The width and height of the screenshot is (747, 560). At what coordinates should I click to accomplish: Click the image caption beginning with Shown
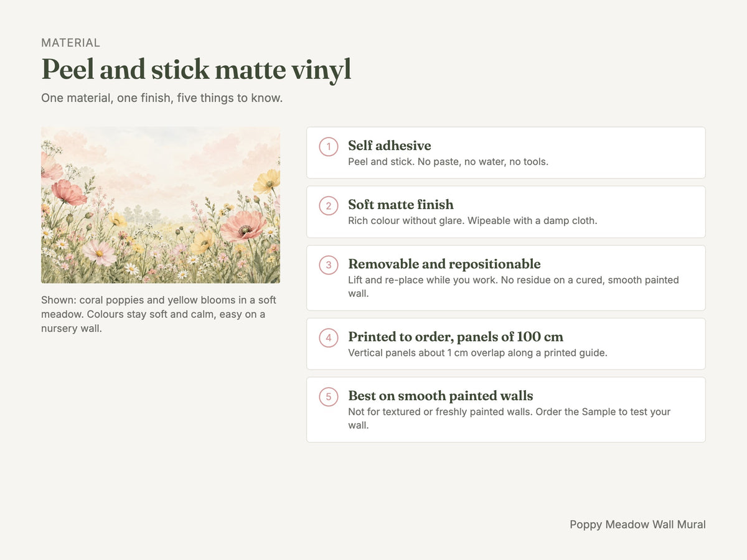coord(159,314)
